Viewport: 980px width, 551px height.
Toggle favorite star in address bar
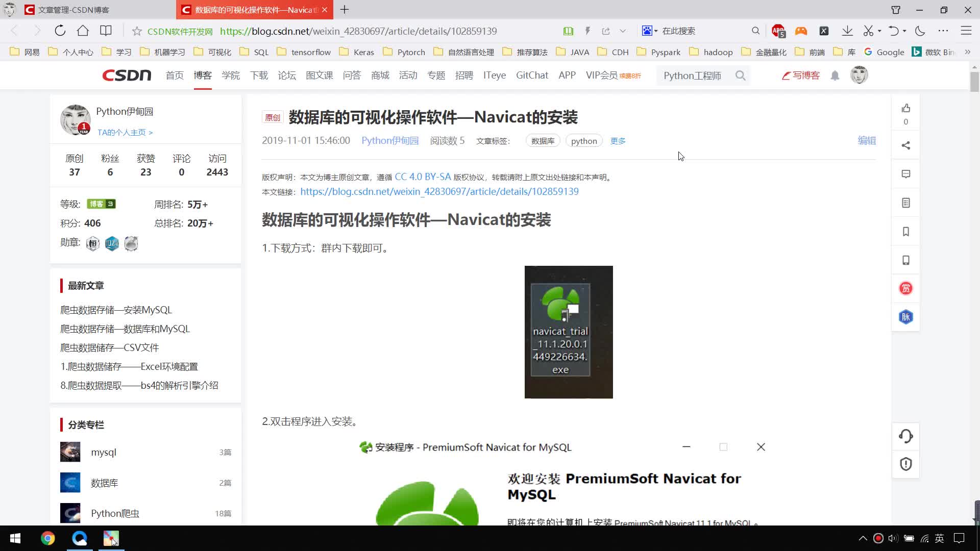coord(136,31)
